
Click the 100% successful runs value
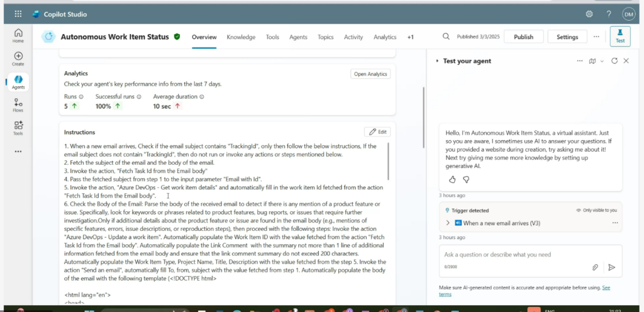[x=103, y=106]
